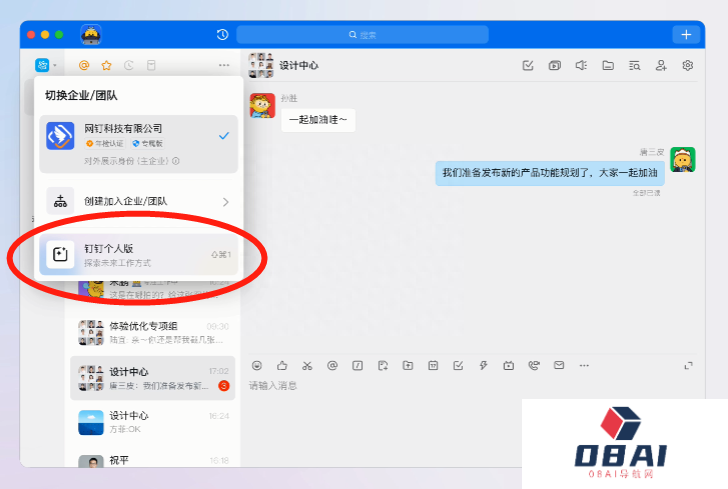Open more options above conversation list

click(224, 65)
